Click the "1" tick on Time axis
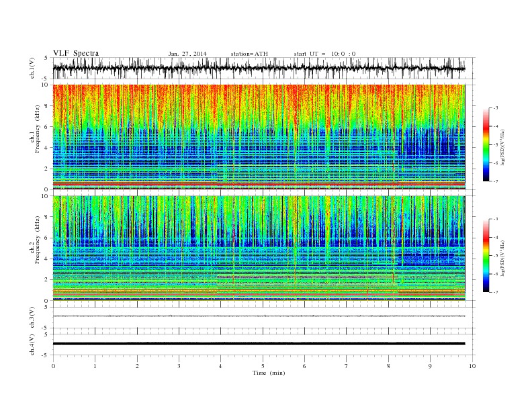 click(95, 366)
